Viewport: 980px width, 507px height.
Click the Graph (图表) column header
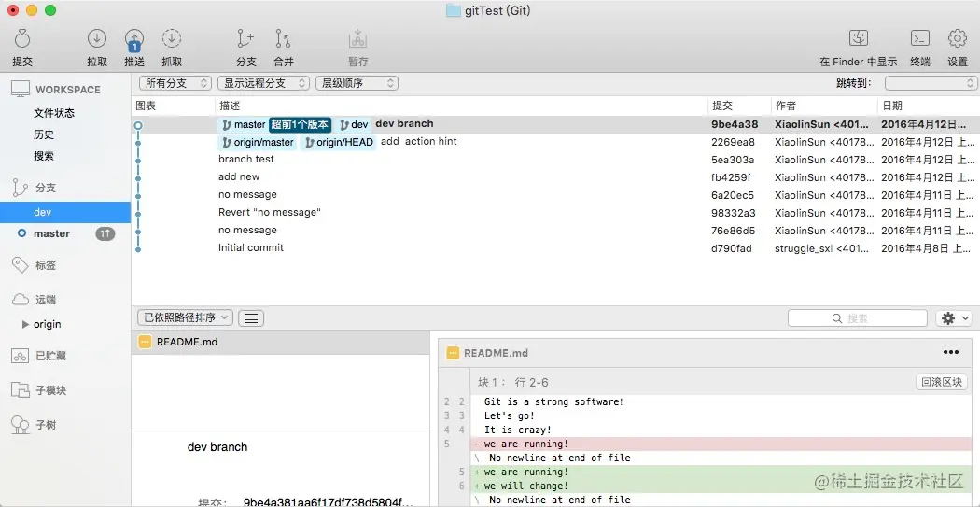173,106
